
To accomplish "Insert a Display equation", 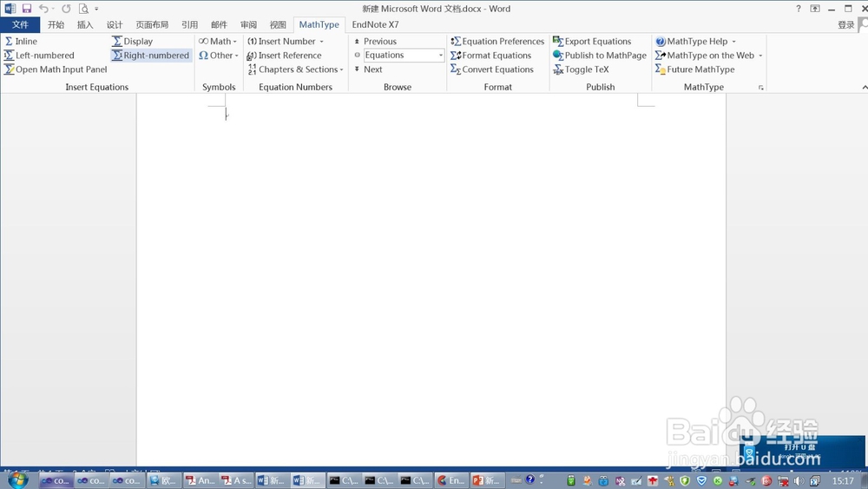I will 132,41.
